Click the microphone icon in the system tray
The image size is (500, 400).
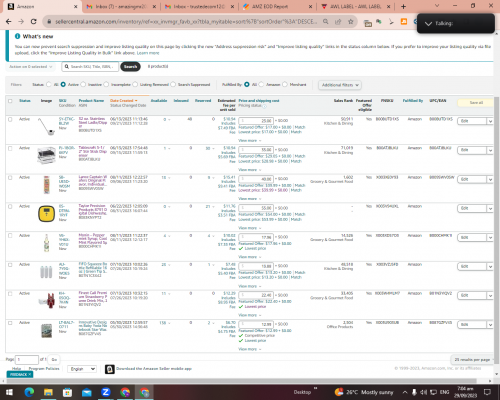click(x=414, y=392)
